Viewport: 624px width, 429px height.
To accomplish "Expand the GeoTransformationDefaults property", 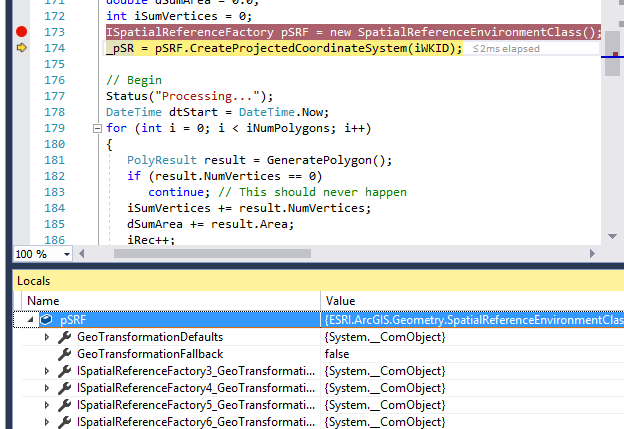I will (x=47, y=337).
